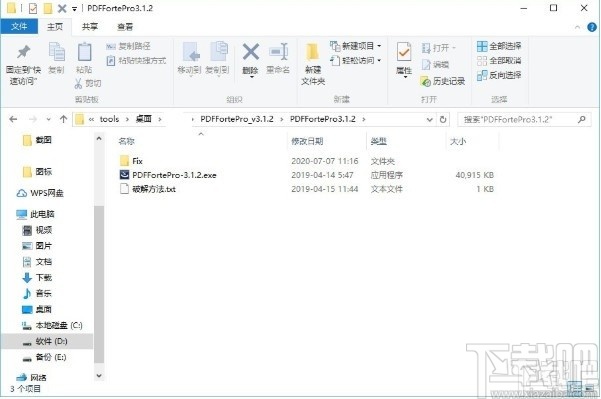Collapse the ribbon with the chevron
Screen dimensions: 601x399
[x=577, y=27]
